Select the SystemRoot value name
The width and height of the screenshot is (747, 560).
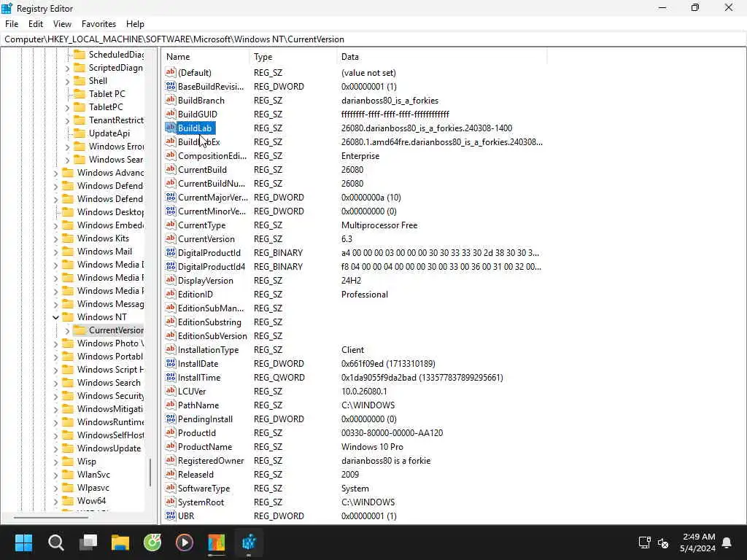(x=201, y=502)
